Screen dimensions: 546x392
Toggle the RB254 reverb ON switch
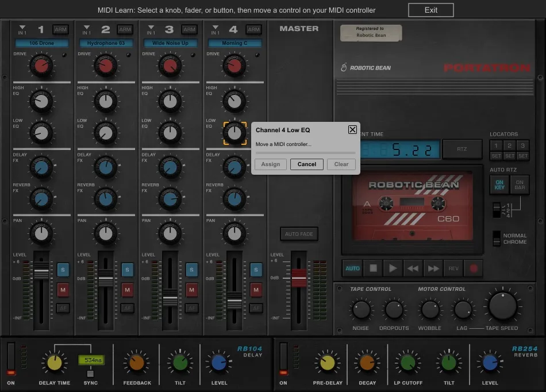(283, 359)
